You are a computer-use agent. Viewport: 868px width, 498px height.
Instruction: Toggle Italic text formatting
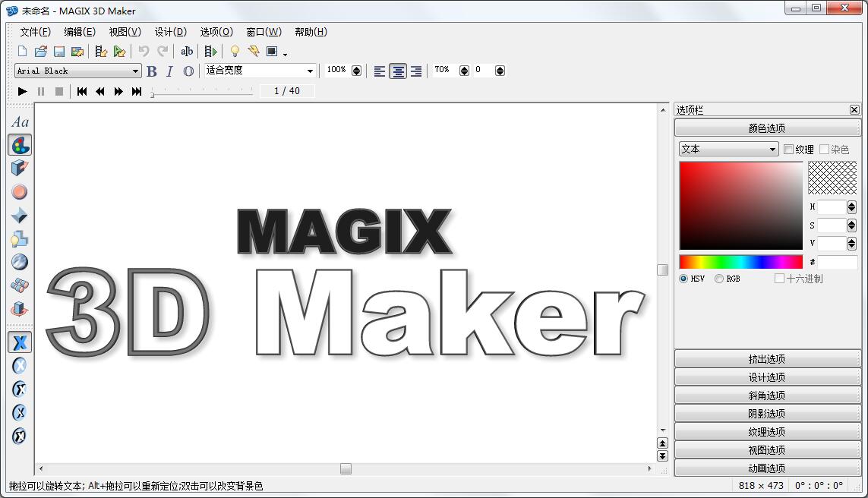pos(169,71)
